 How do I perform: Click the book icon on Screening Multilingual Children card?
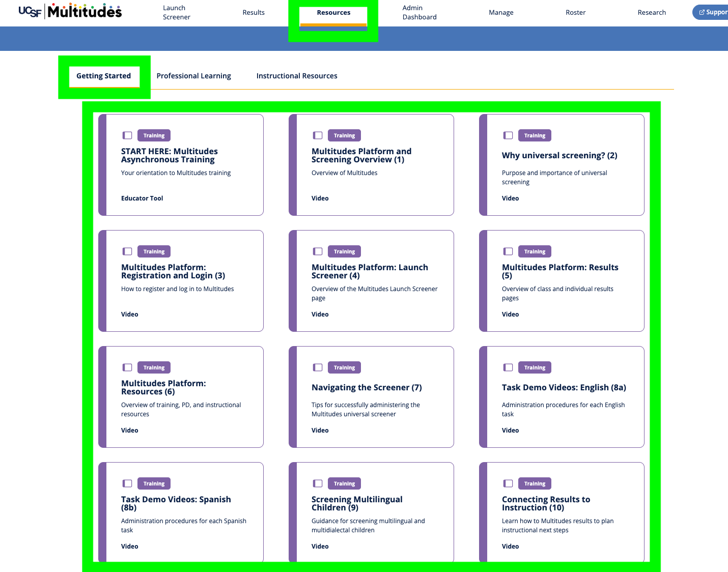pyautogui.click(x=318, y=483)
